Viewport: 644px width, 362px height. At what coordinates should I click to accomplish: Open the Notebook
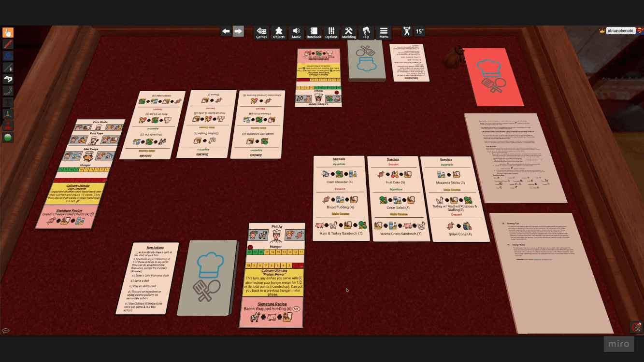pyautogui.click(x=314, y=32)
